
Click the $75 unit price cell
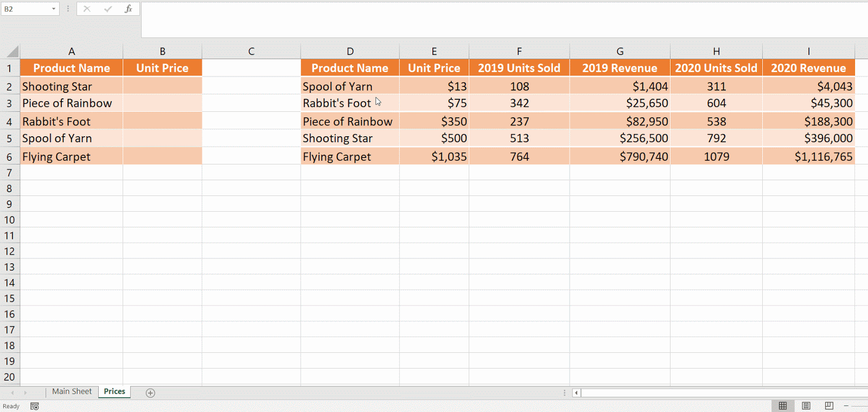pos(434,103)
